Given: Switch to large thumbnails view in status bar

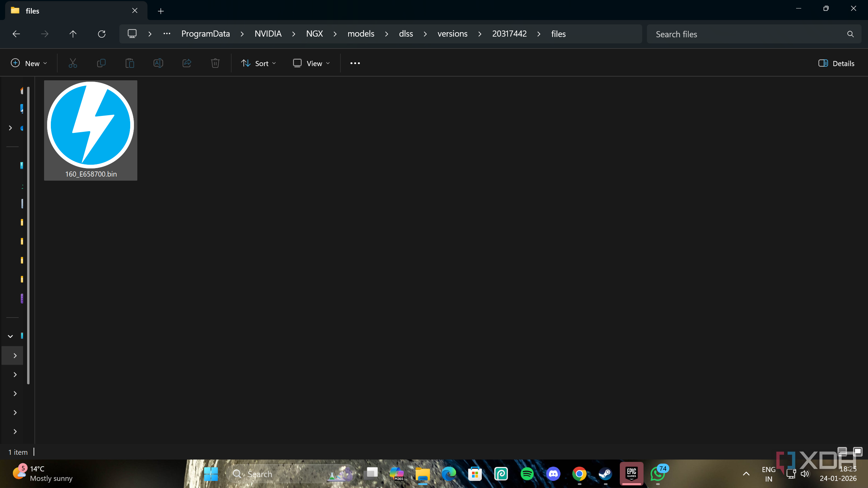Looking at the screenshot, I should click(x=858, y=452).
